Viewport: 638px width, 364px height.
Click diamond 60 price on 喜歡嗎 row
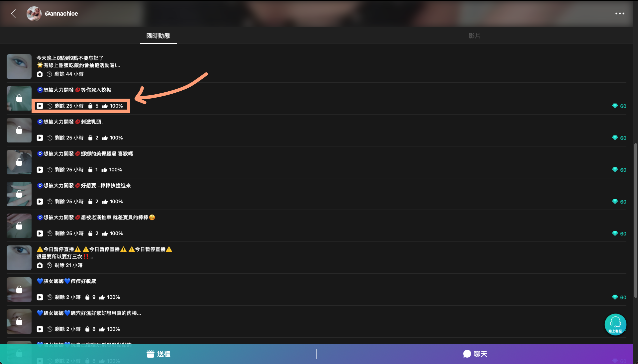point(619,170)
